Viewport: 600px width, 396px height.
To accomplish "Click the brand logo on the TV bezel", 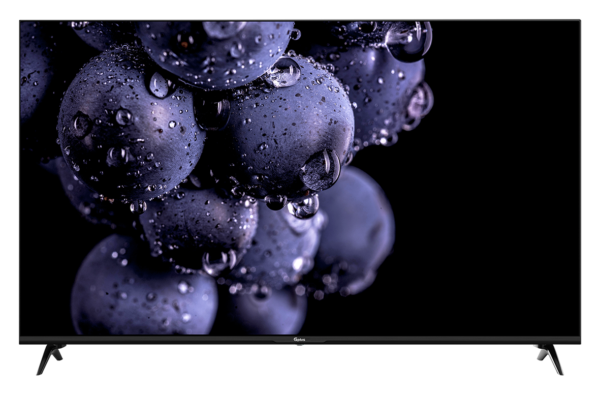I will (x=300, y=339).
